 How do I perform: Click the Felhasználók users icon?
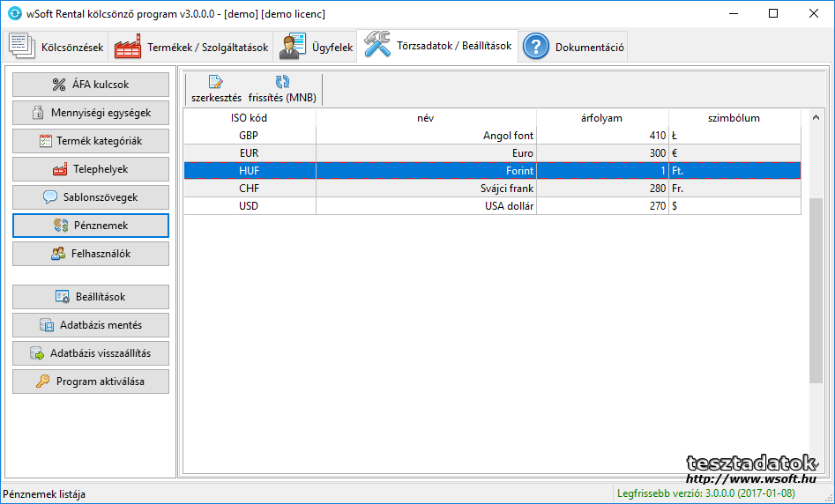coord(58,254)
